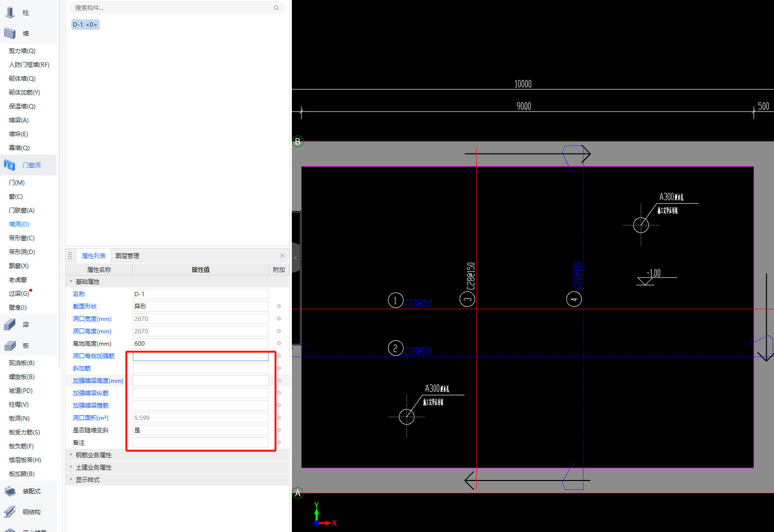The image size is (774, 532).
Task: Edit the 离地高度 field 600
Action: 201,343
